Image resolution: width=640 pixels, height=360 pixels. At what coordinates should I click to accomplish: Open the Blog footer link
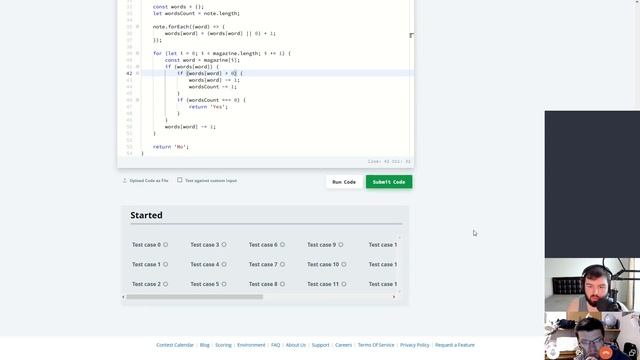[x=204, y=345]
